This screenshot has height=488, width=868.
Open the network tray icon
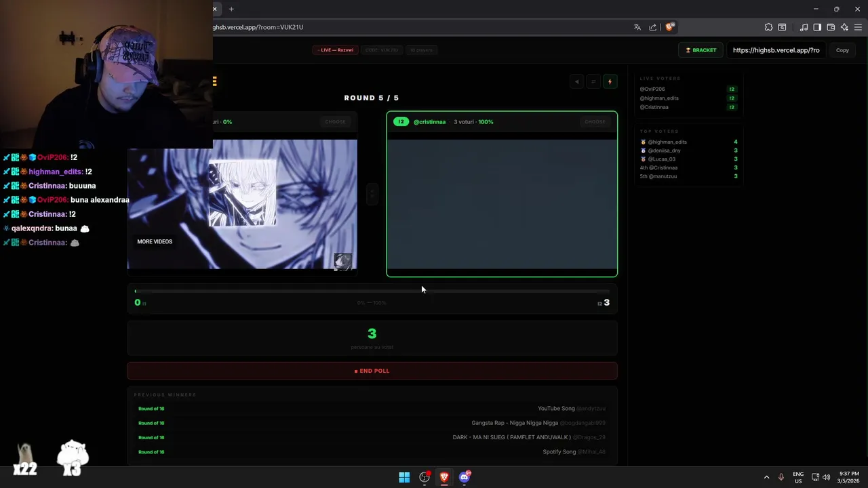pyautogui.click(x=815, y=477)
